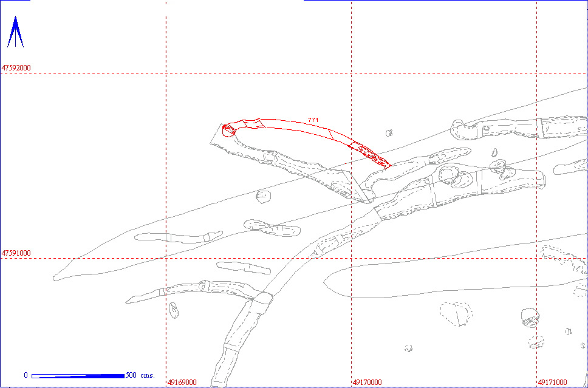This screenshot has height=388, width=588.
Task: Click the northing label 47592000
Action: click(16, 68)
